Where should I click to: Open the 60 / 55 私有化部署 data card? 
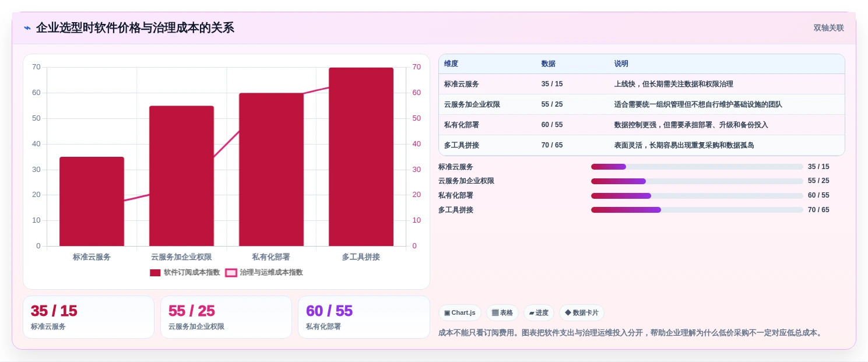coord(364,317)
